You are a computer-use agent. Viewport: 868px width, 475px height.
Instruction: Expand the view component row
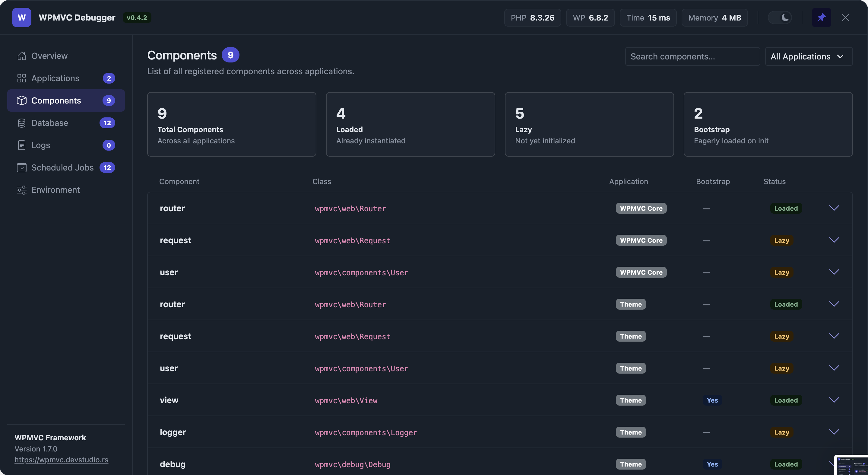point(834,400)
